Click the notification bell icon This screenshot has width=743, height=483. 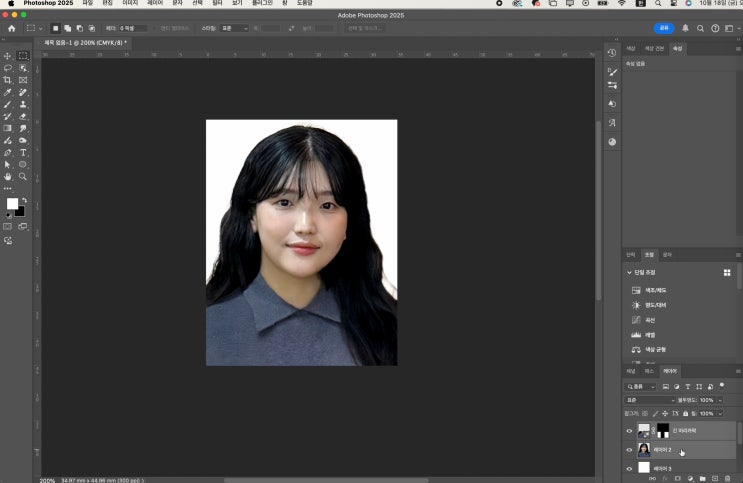click(685, 28)
